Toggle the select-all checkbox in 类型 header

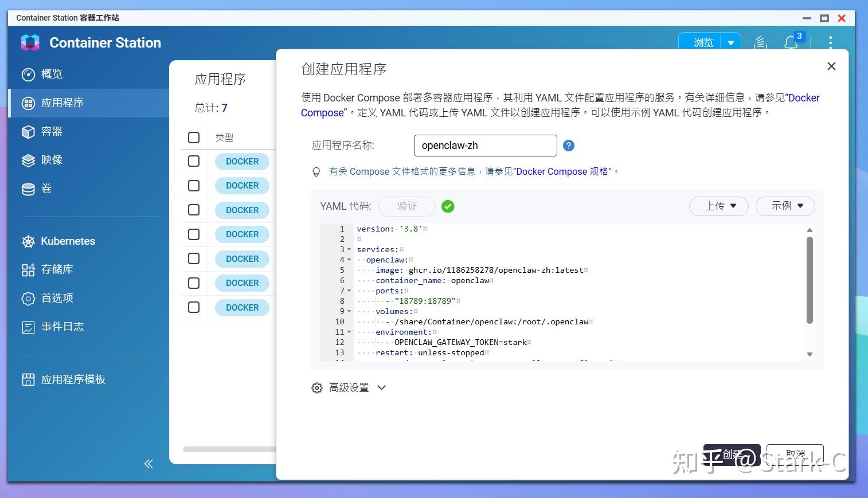(x=194, y=138)
